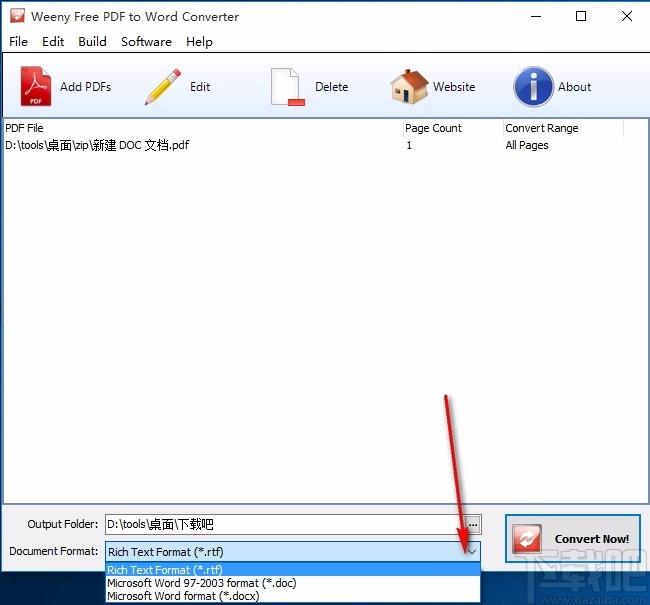Image resolution: width=650 pixels, height=605 pixels.
Task: Click the About toolbar label
Action: 575,87
